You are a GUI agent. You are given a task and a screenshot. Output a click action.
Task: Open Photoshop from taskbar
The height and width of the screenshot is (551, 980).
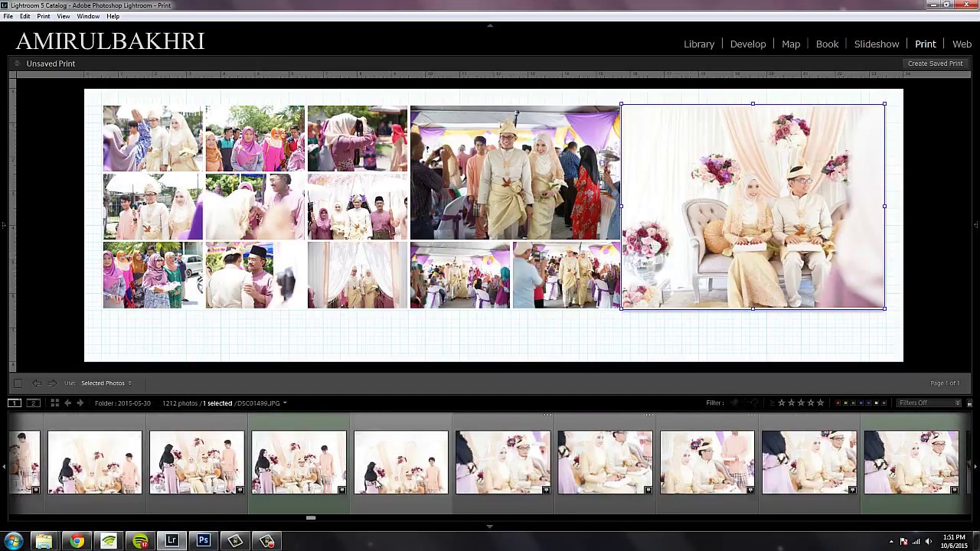coord(204,541)
